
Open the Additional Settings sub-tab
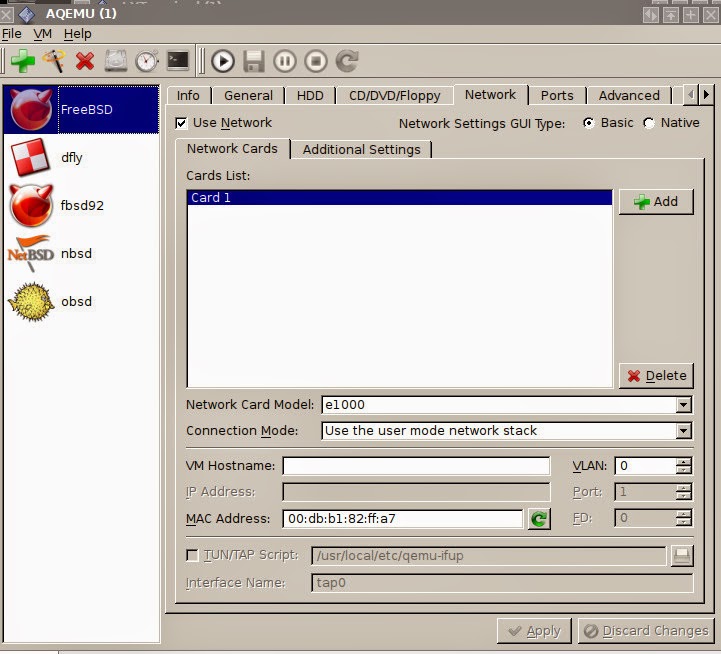pos(361,149)
